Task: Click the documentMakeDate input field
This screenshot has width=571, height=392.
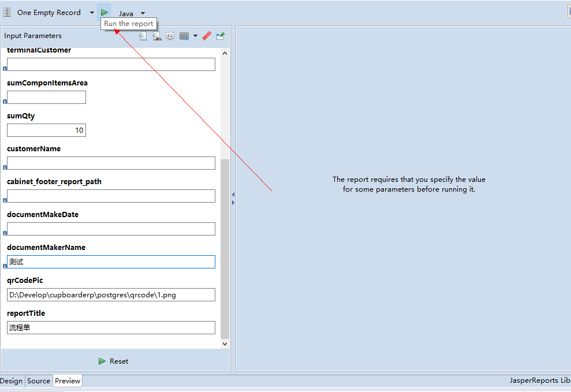Action: [x=111, y=229]
